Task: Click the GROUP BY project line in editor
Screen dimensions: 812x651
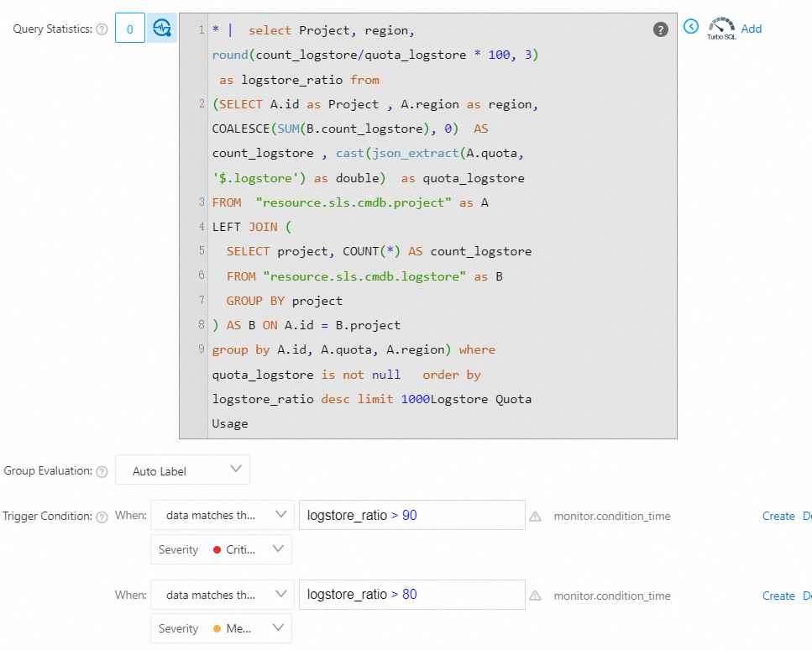Action: click(285, 301)
